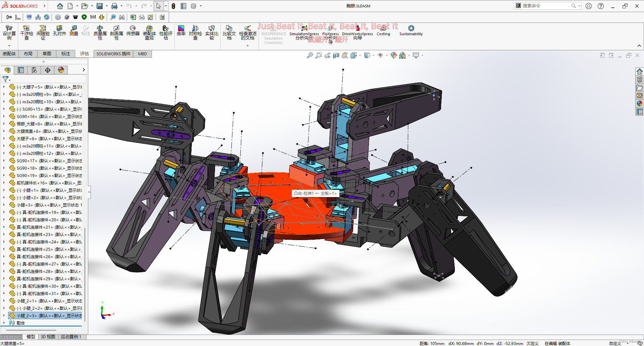Switch to the SOLIDWORKS 插件 tab
Viewport: 644px width, 346px height.
(x=113, y=54)
